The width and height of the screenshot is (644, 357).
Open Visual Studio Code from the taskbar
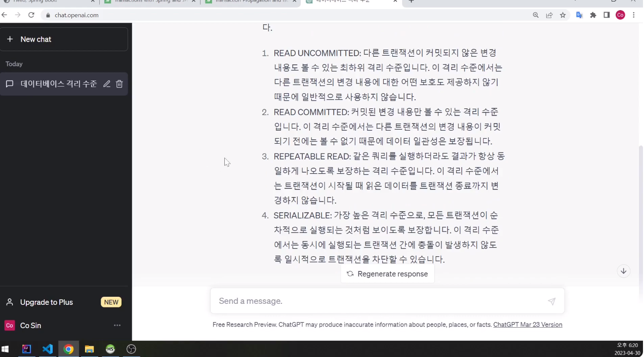[x=48, y=349]
